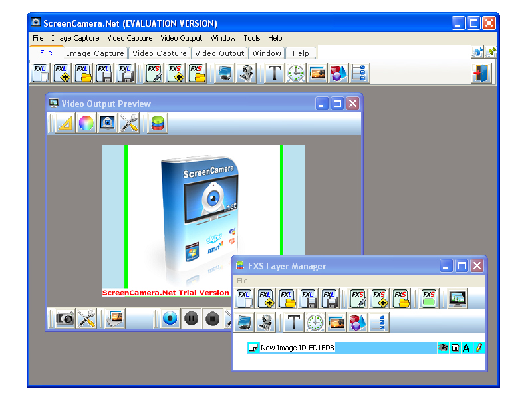Switch to the Help toolbar tab
This screenshot has height=399, width=532.
[301, 53]
